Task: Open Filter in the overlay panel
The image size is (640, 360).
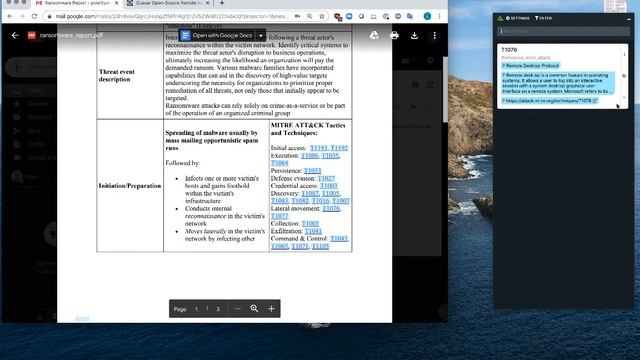Action: point(543,18)
